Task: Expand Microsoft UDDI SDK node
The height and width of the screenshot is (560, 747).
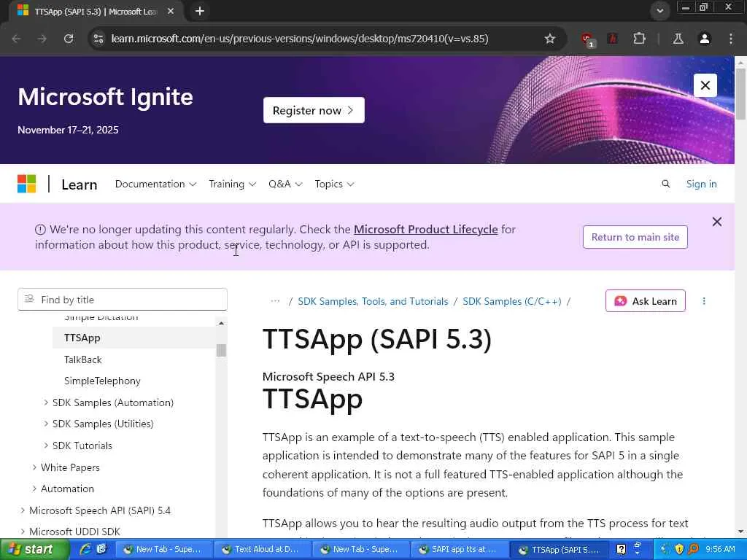Action: pos(23,532)
